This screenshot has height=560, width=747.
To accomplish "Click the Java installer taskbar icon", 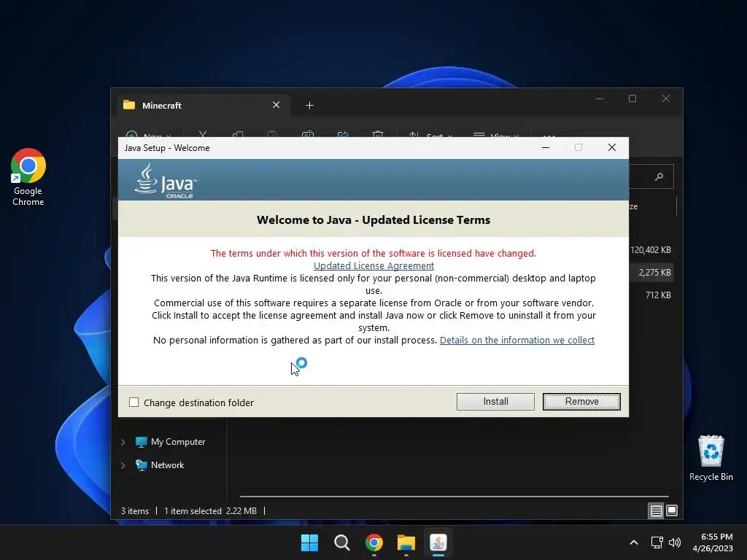I will coord(438,542).
